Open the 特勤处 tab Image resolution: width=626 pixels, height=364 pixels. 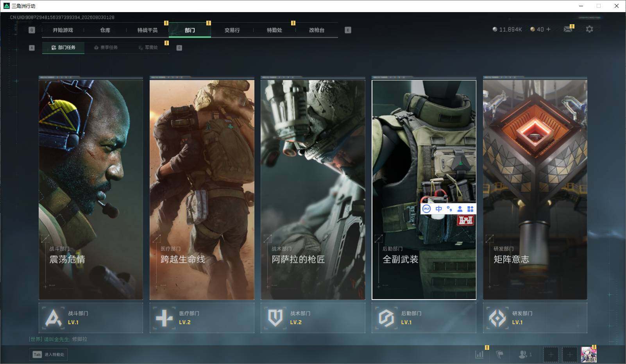coord(274,30)
